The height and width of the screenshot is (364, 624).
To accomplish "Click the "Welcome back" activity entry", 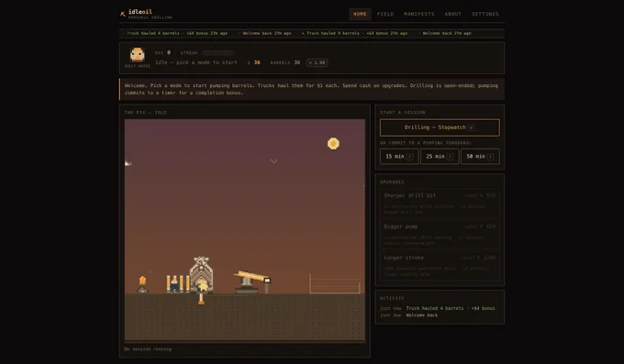I will click(422, 315).
